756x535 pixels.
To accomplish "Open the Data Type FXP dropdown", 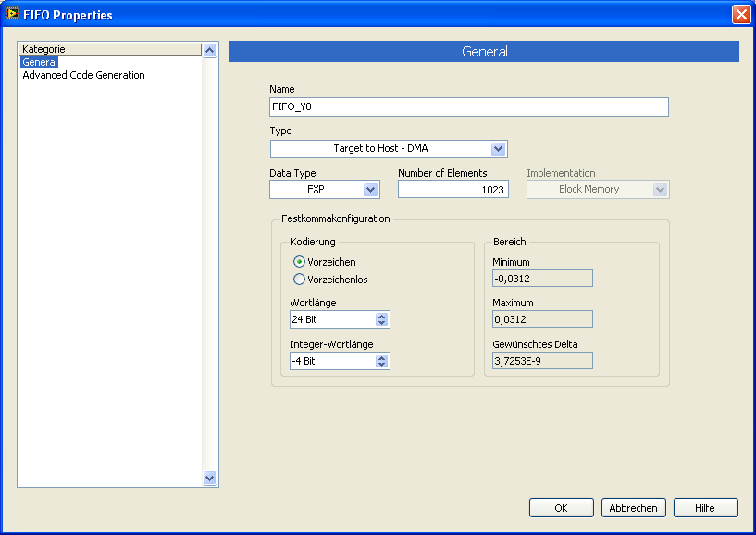I will click(370, 190).
